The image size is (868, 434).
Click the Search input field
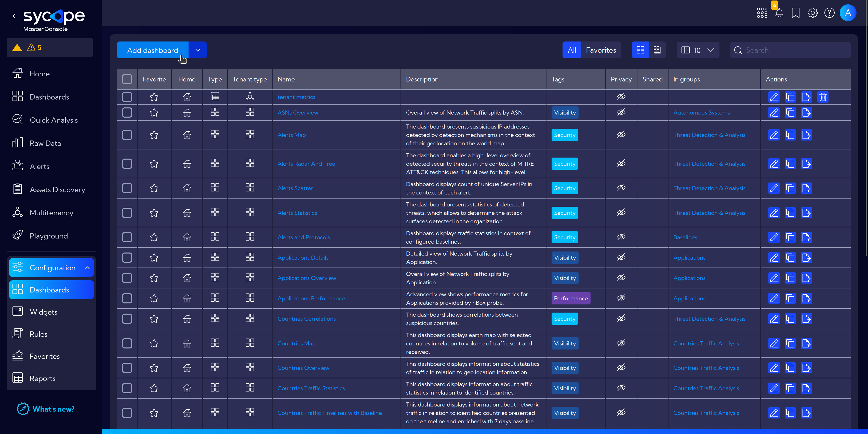790,50
